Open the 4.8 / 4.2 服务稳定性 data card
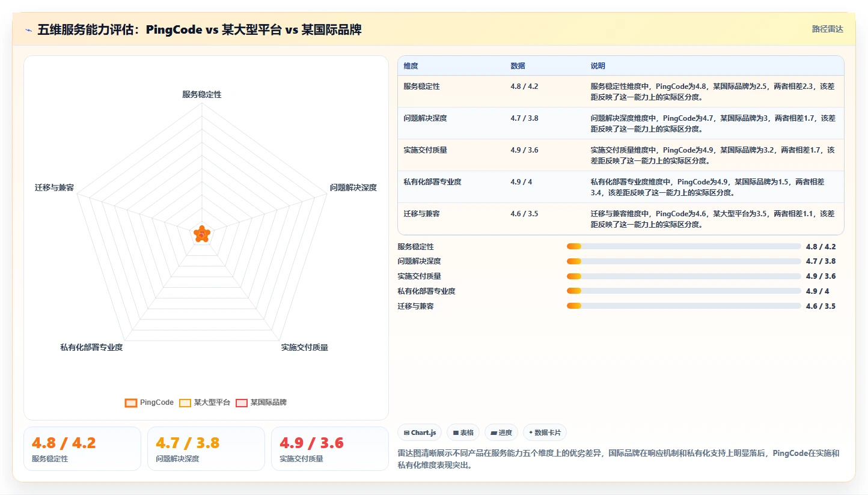868x495 pixels. [x=82, y=449]
